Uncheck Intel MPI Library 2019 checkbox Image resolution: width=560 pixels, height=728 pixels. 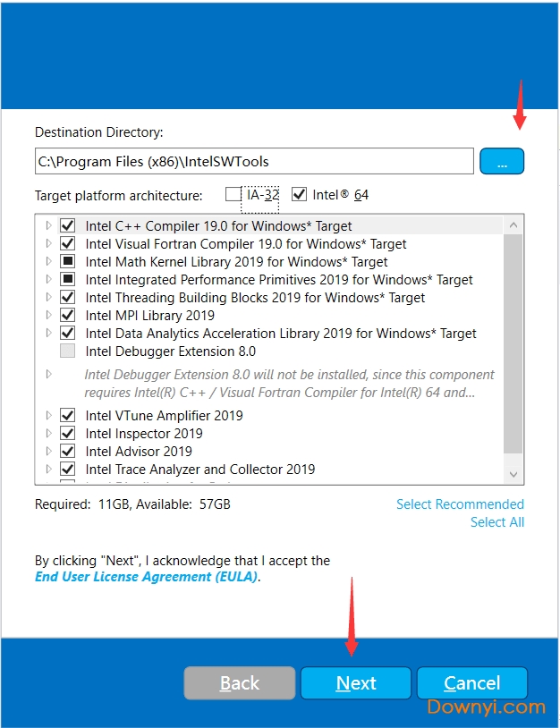coord(68,315)
